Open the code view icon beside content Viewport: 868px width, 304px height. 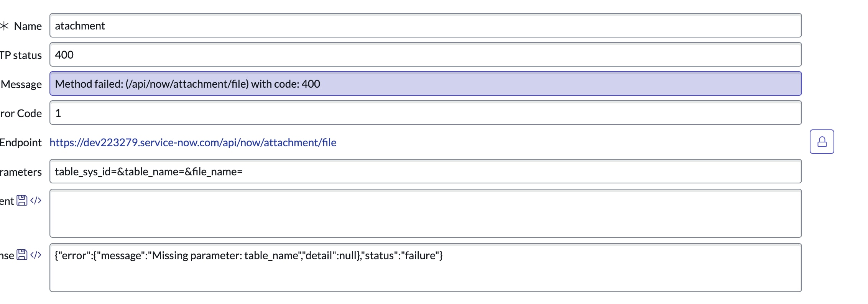[36, 200]
